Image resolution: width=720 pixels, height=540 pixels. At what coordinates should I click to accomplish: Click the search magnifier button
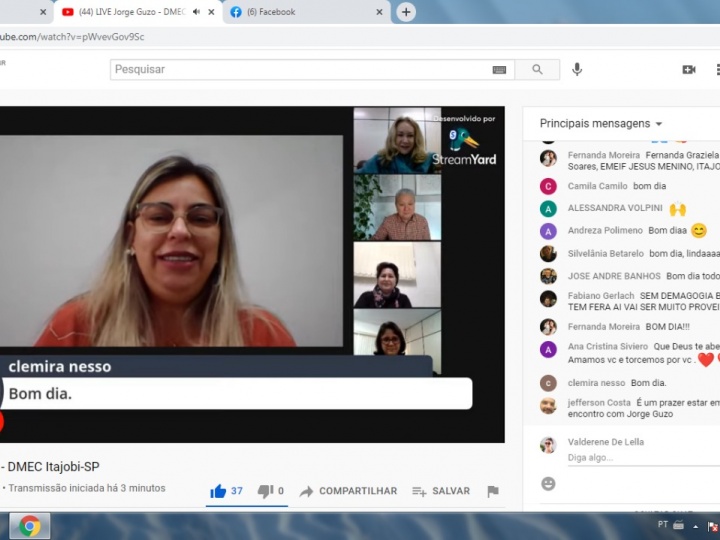coord(537,69)
